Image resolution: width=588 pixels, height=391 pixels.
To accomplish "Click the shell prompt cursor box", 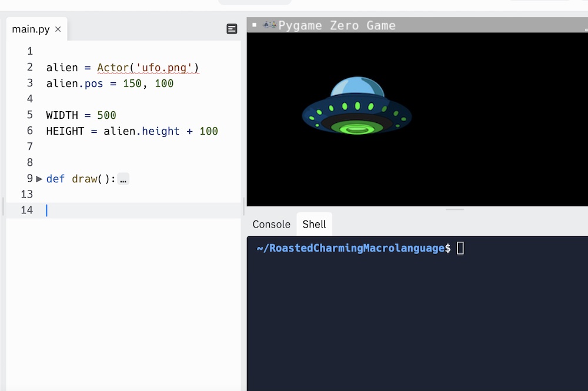I will 460,248.
